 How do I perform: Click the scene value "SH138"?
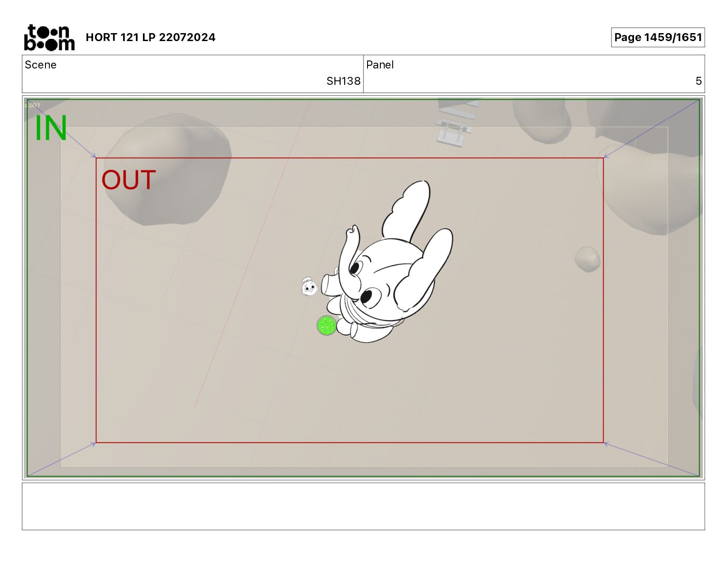tap(343, 81)
